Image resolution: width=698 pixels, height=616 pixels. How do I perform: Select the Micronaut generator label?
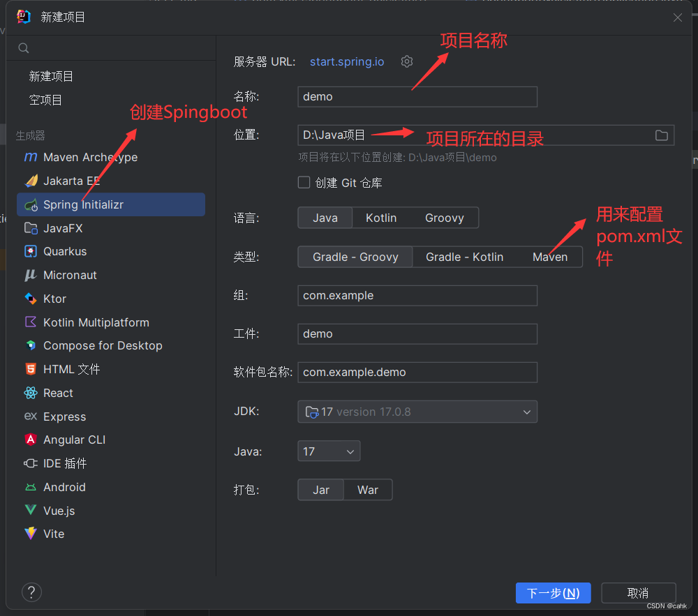point(70,275)
